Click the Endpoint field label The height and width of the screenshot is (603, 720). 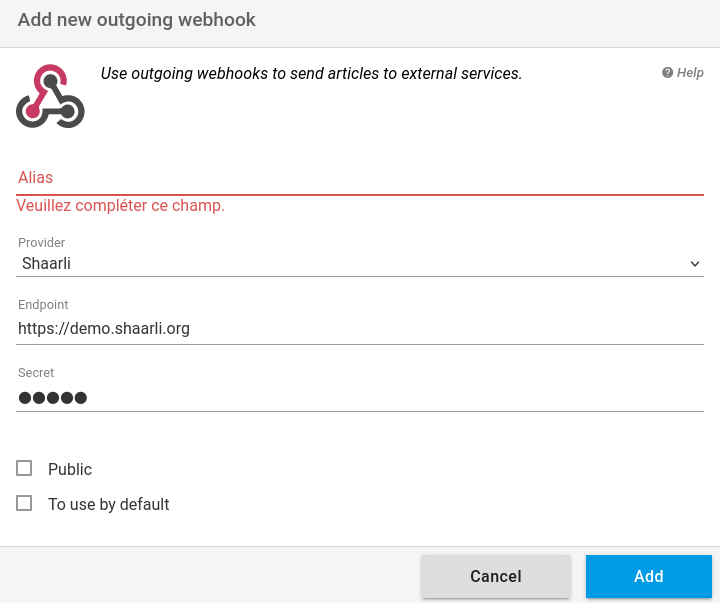tap(43, 304)
